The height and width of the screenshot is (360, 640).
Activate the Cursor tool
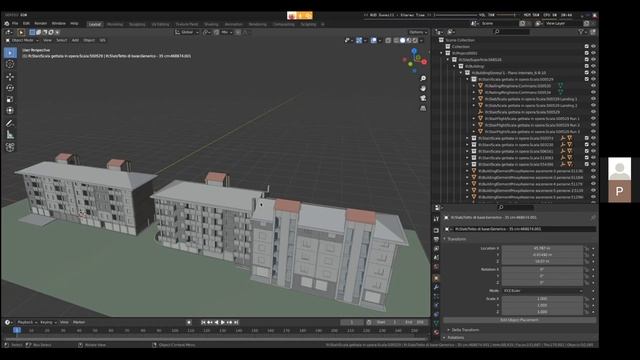[x=10, y=64]
